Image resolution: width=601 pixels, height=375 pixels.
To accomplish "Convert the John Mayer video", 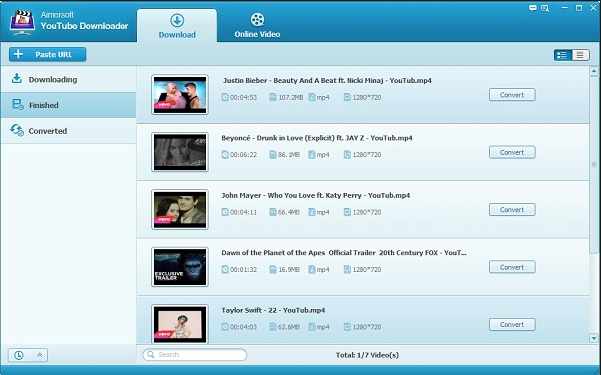I will (512, 210).
